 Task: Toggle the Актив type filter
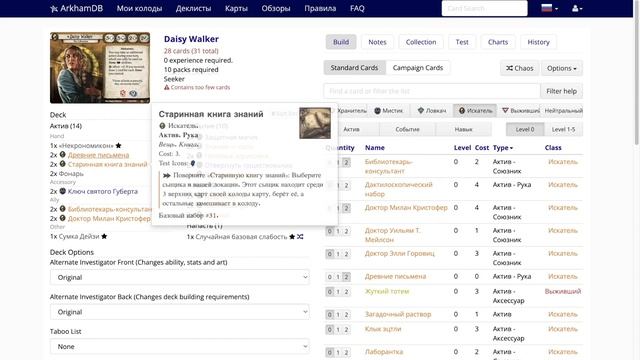[x=351, y=129]
